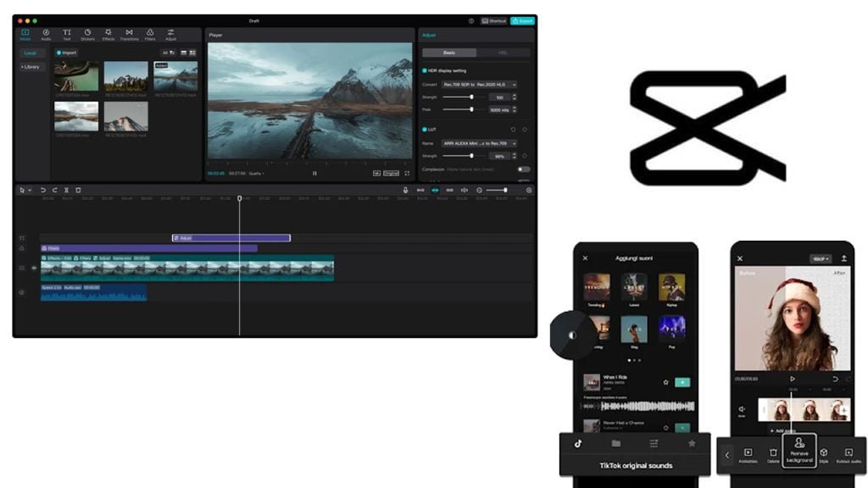Open the 1080P resolution dropdown on the phone

click(x=821, y=259)
